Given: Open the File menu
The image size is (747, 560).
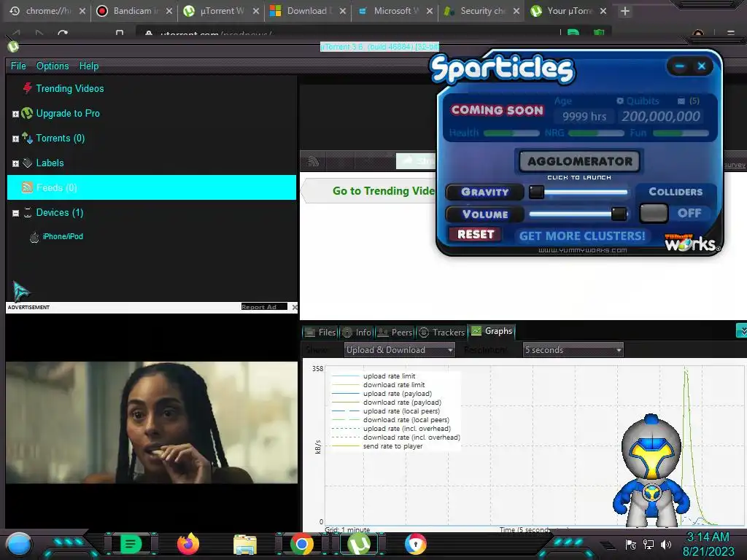Looking at the screenshot, I should 18,66.
